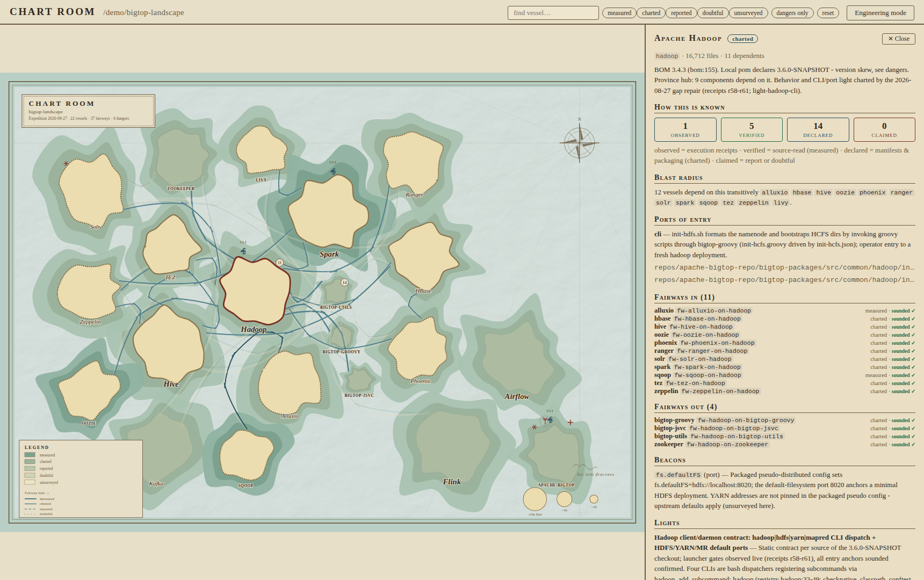Open the 14 badge on Bigtop-Utils island
Screen dimensions: 924x580
click(x=345, y=282)
